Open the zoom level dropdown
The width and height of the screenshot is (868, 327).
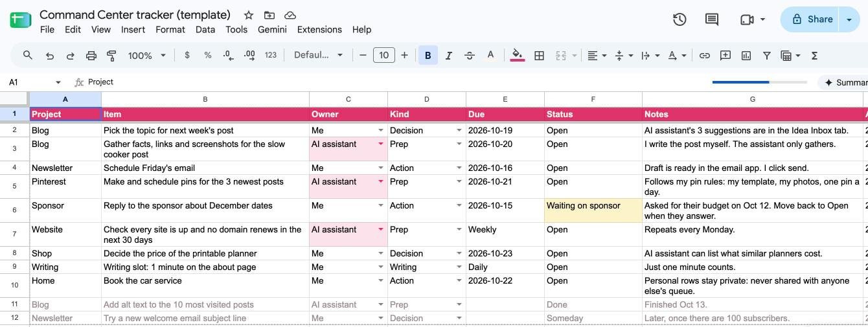coord(147,56)
